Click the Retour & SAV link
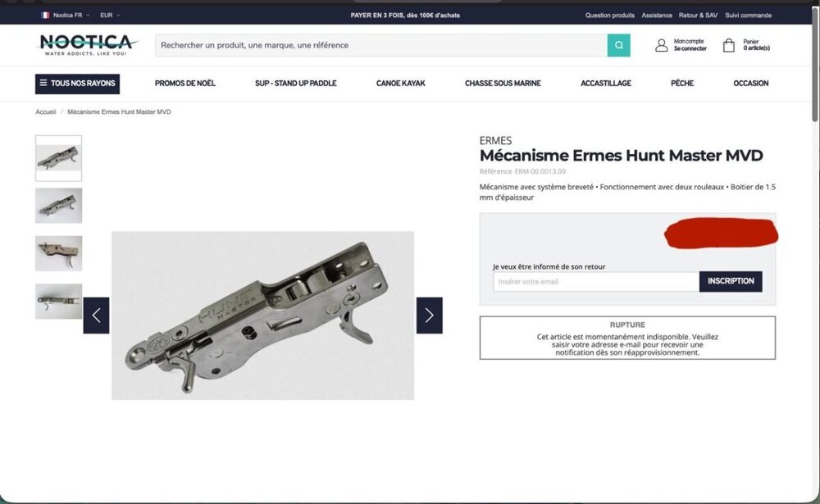 pos(698,15)
